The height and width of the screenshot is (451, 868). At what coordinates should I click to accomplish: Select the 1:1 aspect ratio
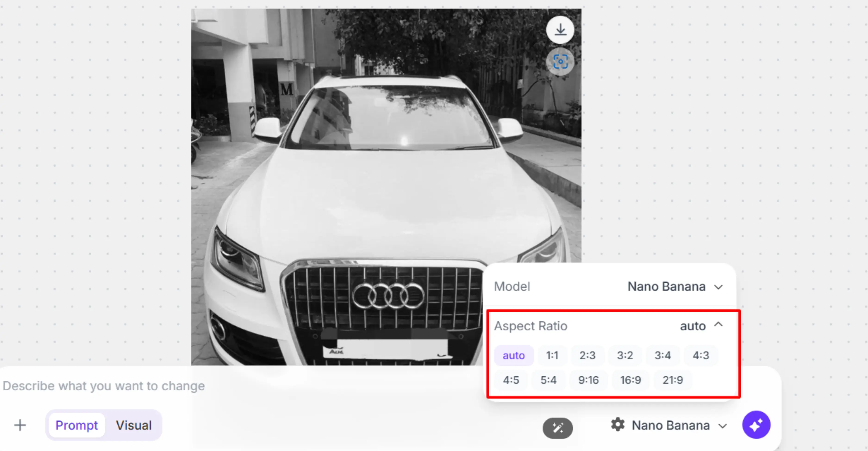[x=552, y=355]
